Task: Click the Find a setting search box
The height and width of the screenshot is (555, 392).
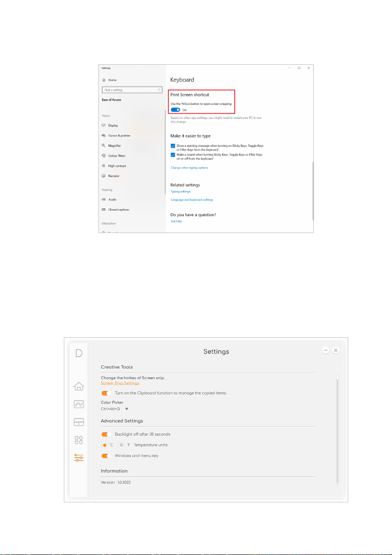Action: pyautogui.click(x=129, y=90)
